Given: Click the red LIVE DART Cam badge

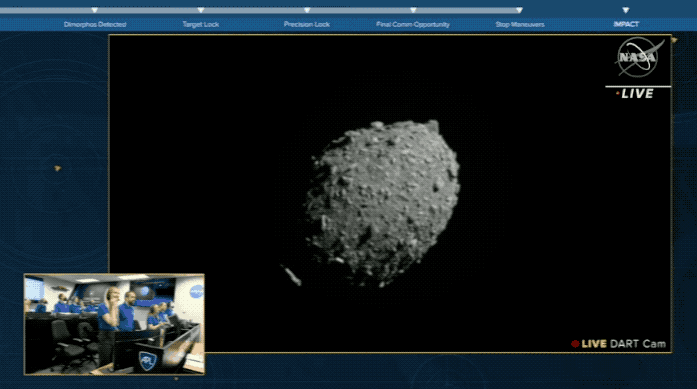Looking at the screenshot, I should [x=618, y=344].
